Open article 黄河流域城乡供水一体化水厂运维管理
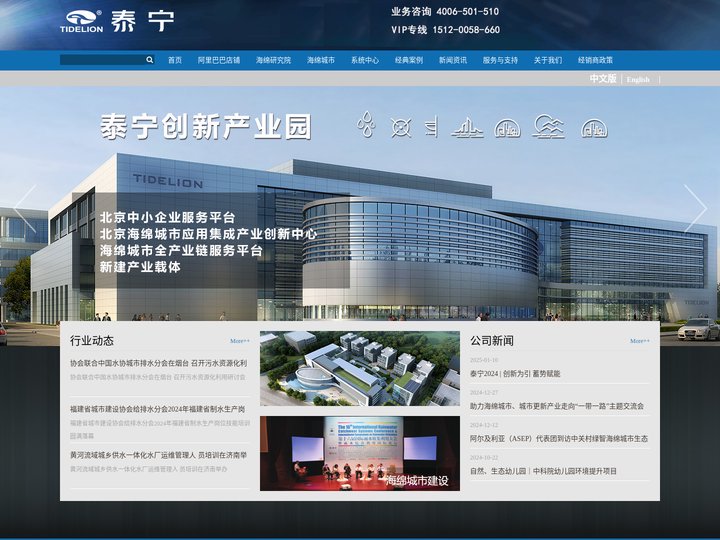Image resolution: width=720 pixels, height=540 pixels. click(158, 455)
